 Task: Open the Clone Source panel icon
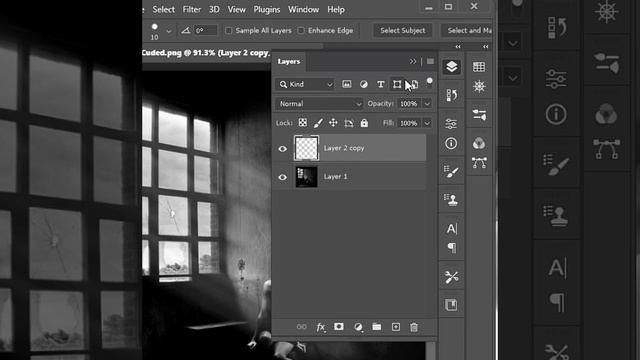[451, 200]
